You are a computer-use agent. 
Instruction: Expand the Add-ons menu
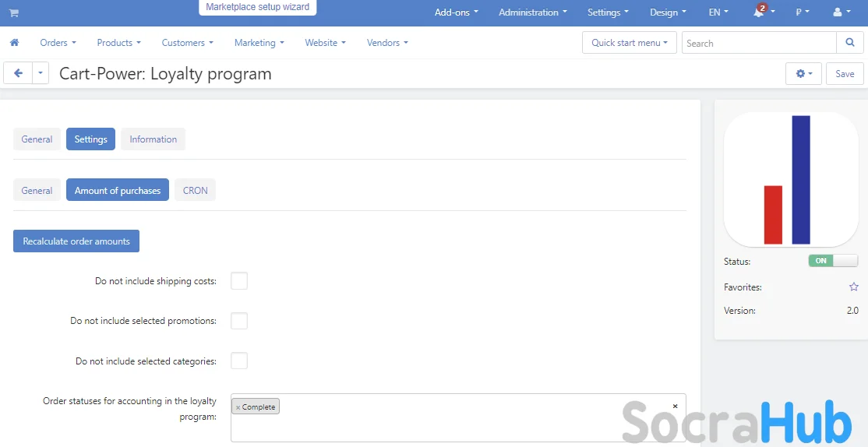(456, 12)
